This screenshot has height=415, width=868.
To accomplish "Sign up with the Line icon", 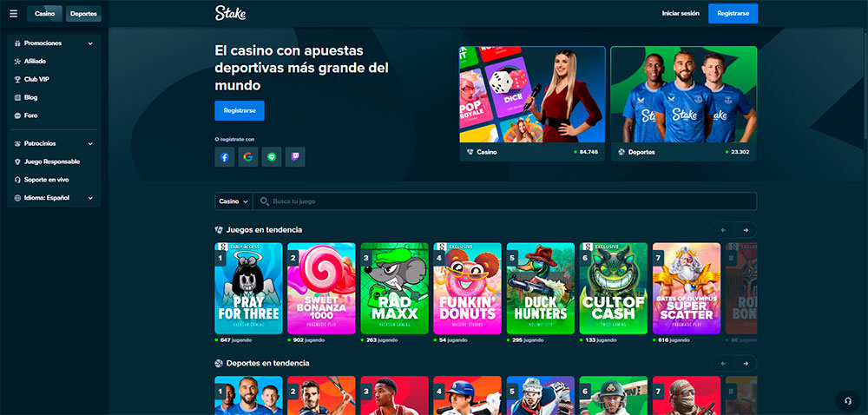I will click(271, 157).
